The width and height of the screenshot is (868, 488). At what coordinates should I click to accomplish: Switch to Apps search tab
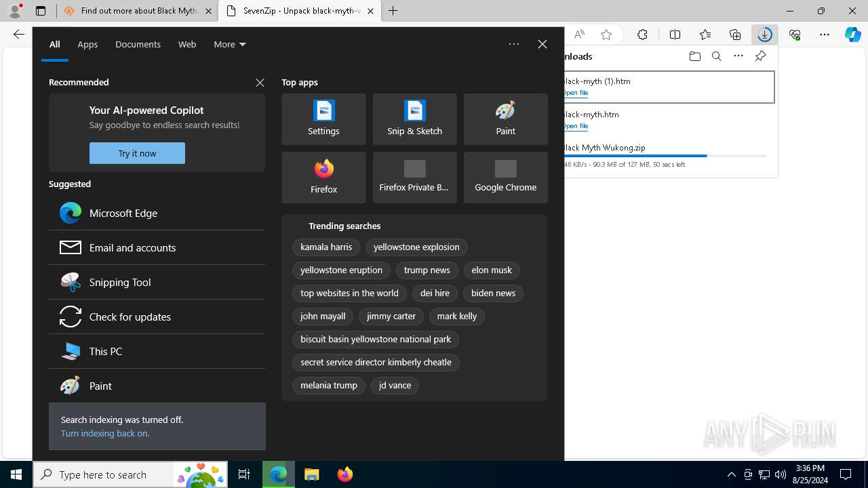[x=87, y=44]
